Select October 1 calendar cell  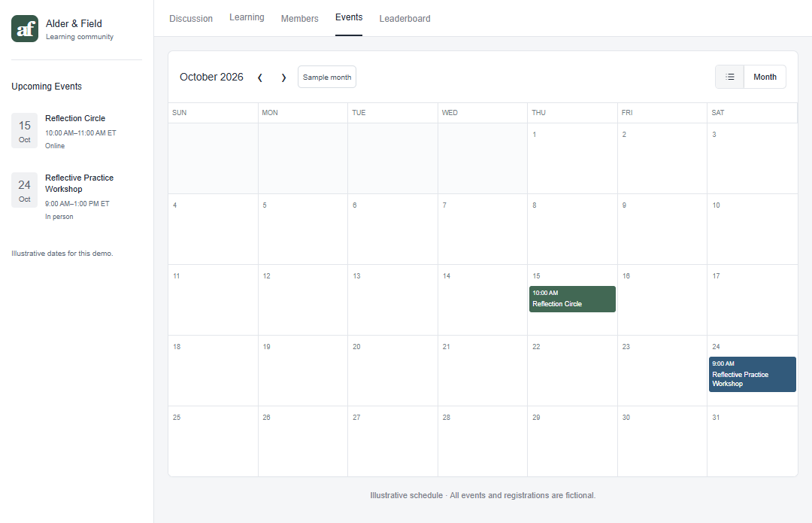coord(572,159)
